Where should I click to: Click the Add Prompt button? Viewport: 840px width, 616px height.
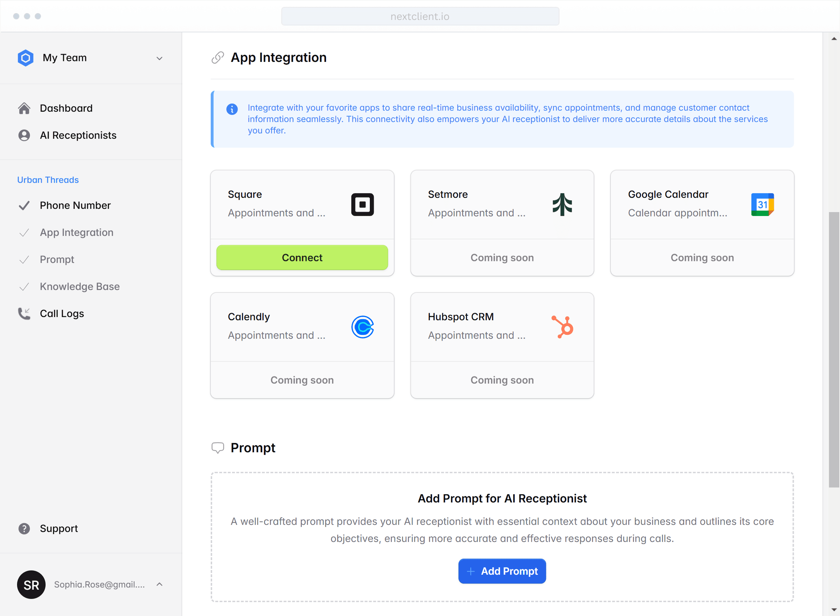click(502, 571)
